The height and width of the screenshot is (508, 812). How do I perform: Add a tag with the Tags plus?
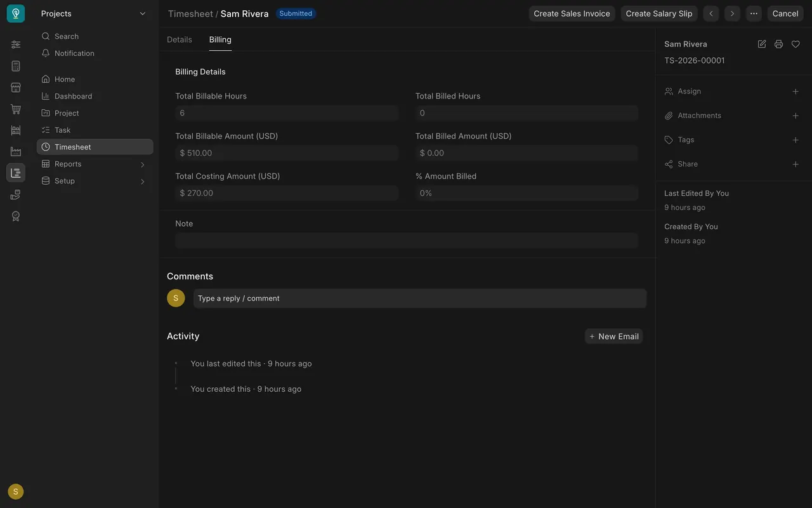point(796,140)
